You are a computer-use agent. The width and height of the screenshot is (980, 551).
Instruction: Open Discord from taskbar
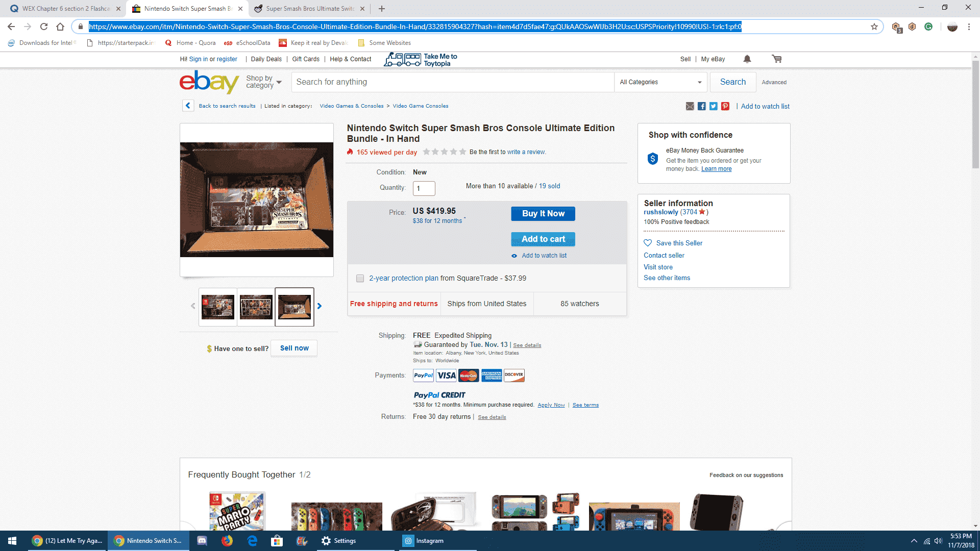tap(202, 541)
